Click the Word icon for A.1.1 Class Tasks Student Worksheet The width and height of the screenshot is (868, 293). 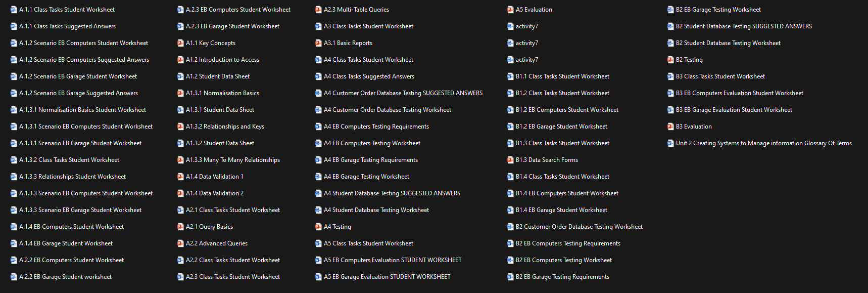tap(14, 10)
